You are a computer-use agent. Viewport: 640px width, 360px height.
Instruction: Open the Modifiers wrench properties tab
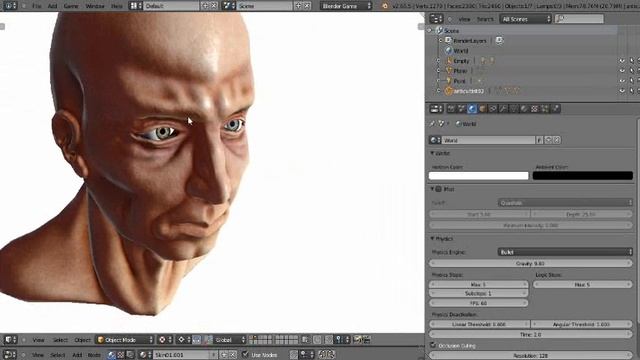click(x=503, y=109)
